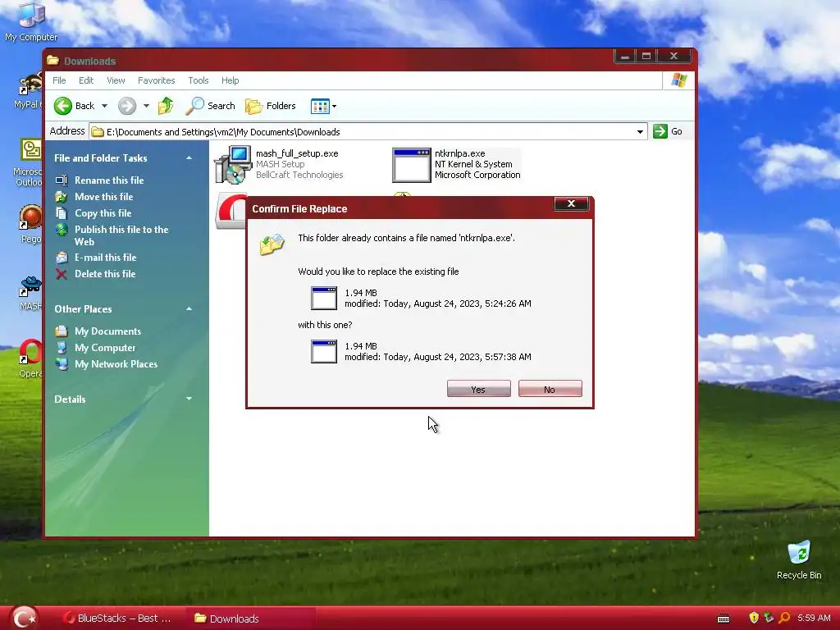
Task: Expand the Details section
Action: pyautogui.click(x=189, y=399)
